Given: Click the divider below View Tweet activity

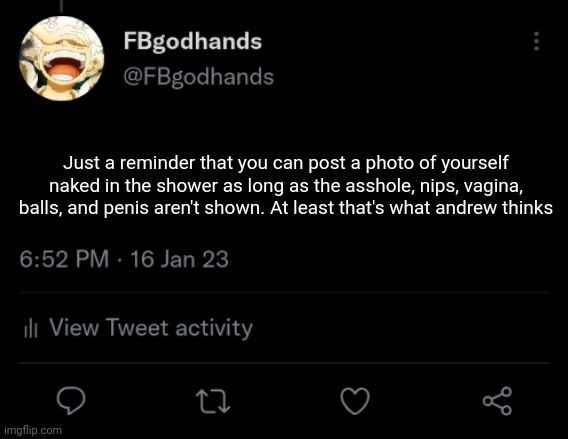Looking at the screenshot, I should (x=284, y=363).
